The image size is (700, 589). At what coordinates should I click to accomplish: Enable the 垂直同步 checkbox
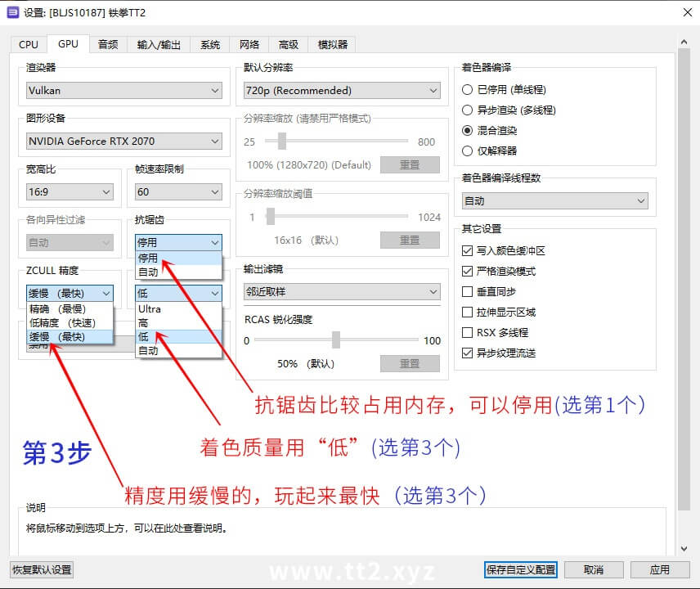[468, 292]
